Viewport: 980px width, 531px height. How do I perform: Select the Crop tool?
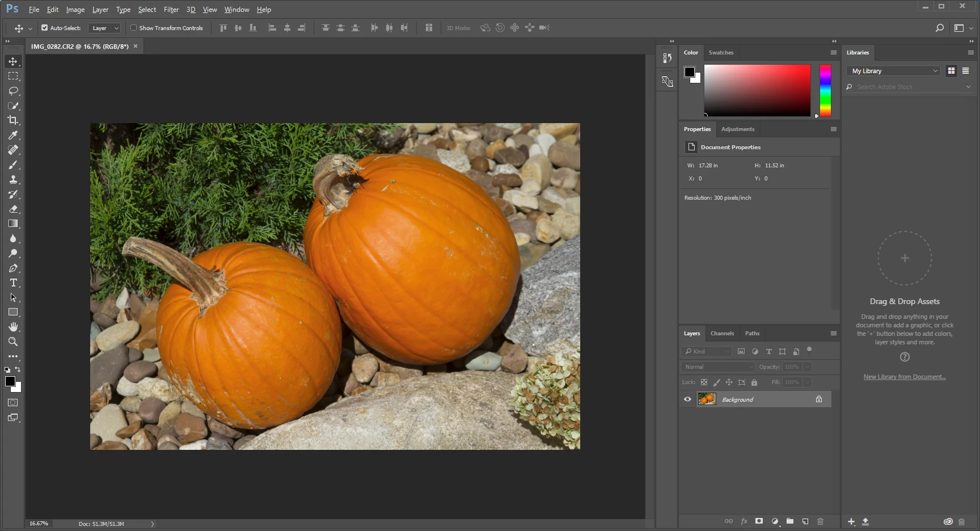point(13,120)
